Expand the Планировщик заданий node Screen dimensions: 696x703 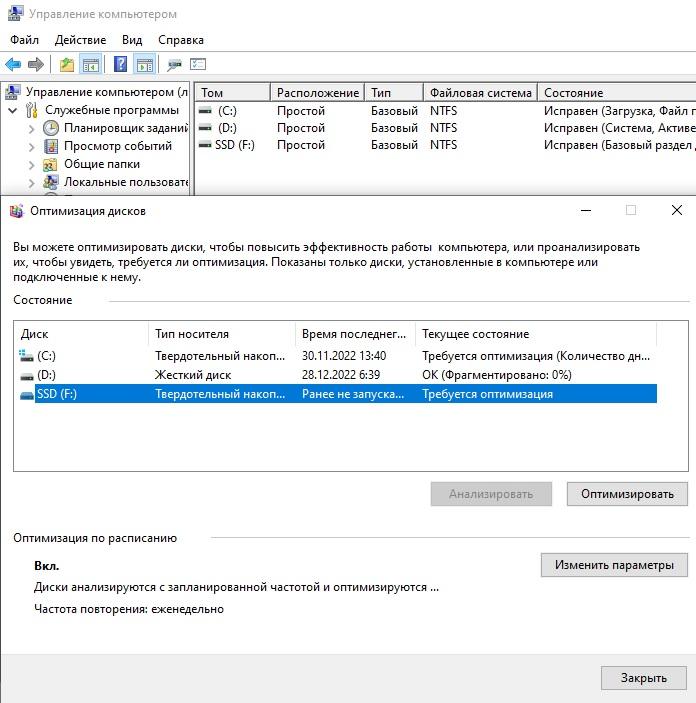pyautogui.click(x=31, y=129)
